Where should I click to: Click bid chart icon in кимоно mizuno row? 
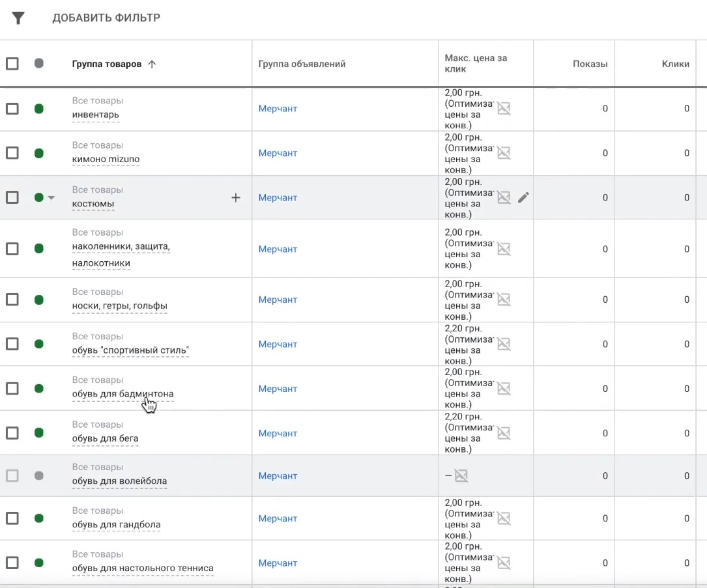tap(504, 153)
